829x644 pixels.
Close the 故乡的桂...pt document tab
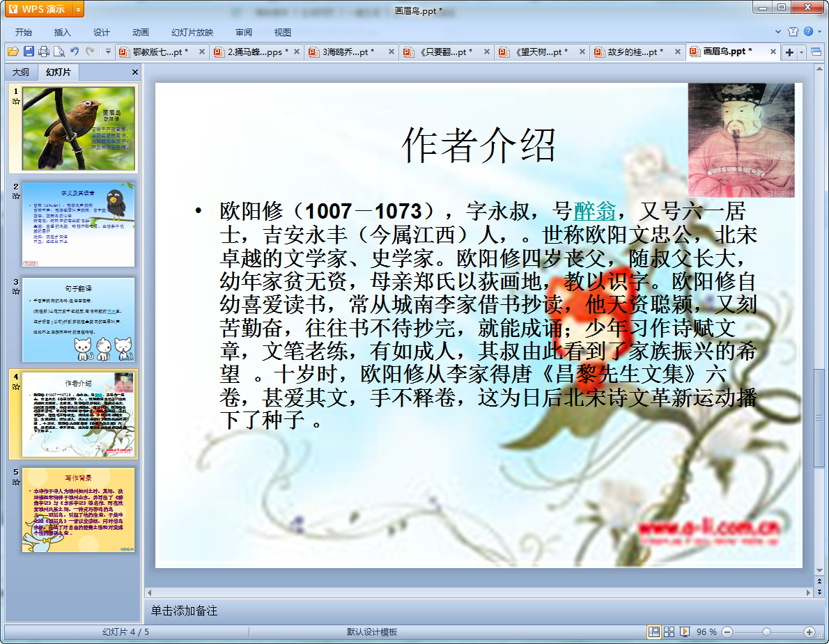(677, 52)
